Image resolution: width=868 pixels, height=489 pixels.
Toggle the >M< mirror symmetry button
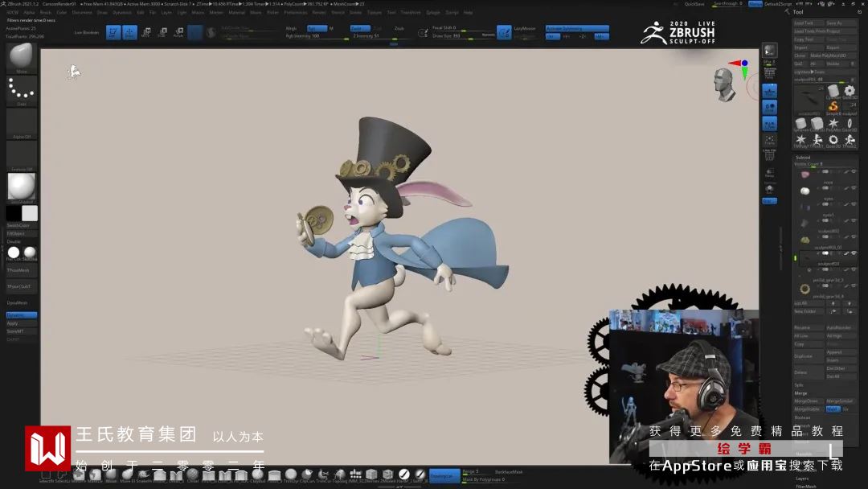coord(601,36)
